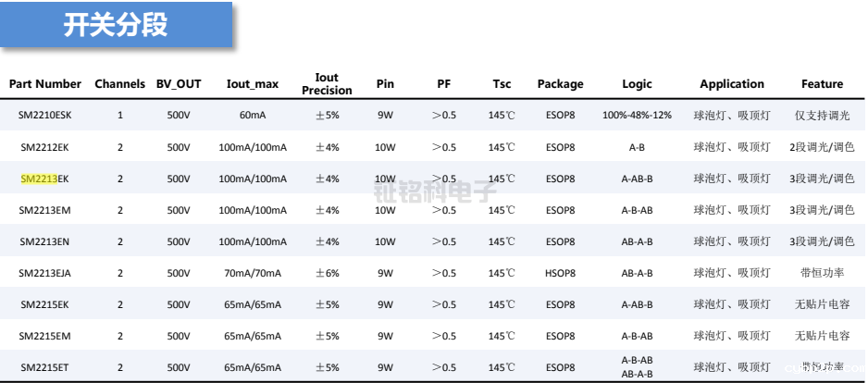Select the Logic column header
Screen dimensions: 868x383
637,84
